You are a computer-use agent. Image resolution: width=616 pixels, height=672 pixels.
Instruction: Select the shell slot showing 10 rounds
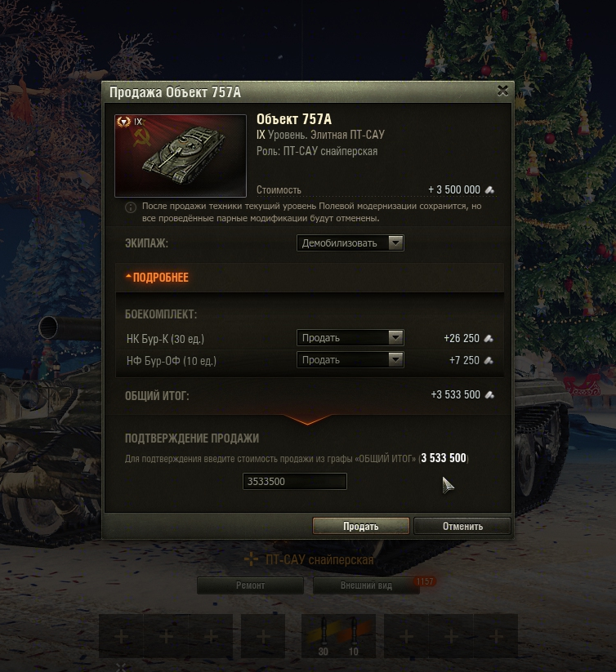(354, 636)
